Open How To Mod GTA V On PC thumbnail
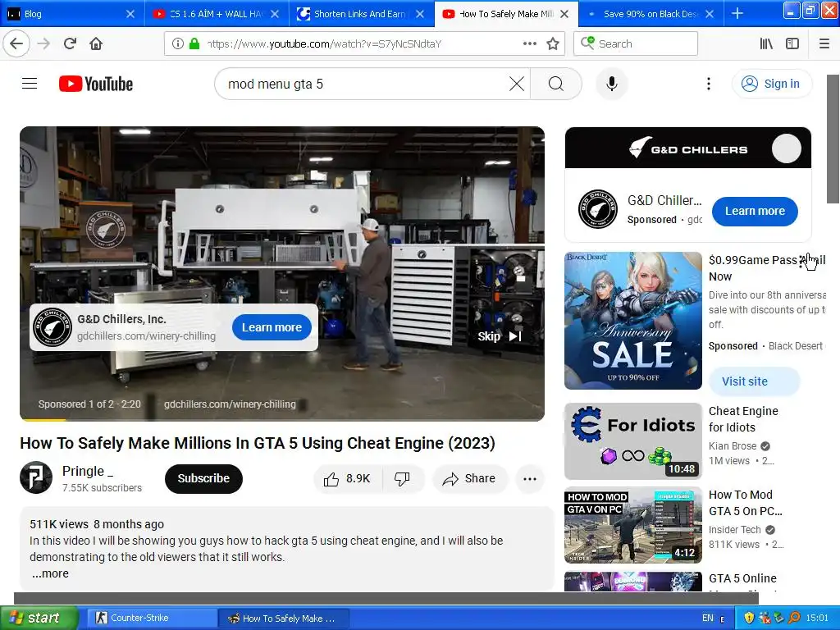Image resolution: width=840 pixels, height=630 pixels. 633,525
